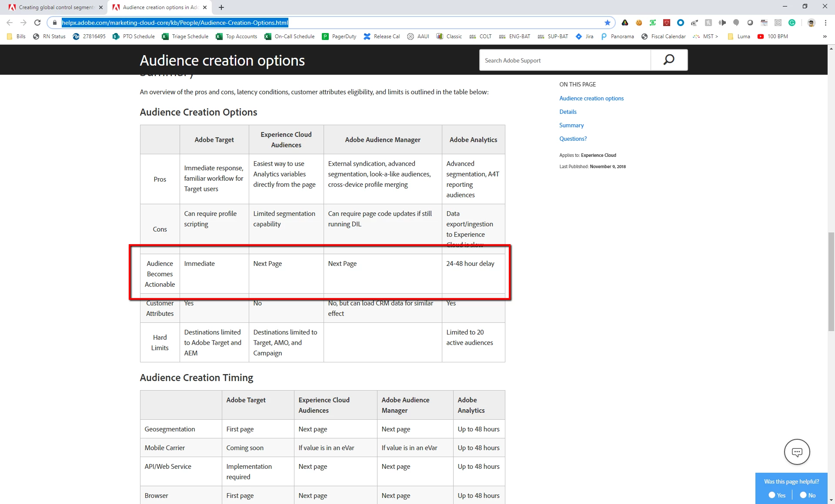Viewport: 835px width, 504px height.
Task: Click the Chrome profile avatar icon
Action: pyautogui.click(x=811, y=23)
